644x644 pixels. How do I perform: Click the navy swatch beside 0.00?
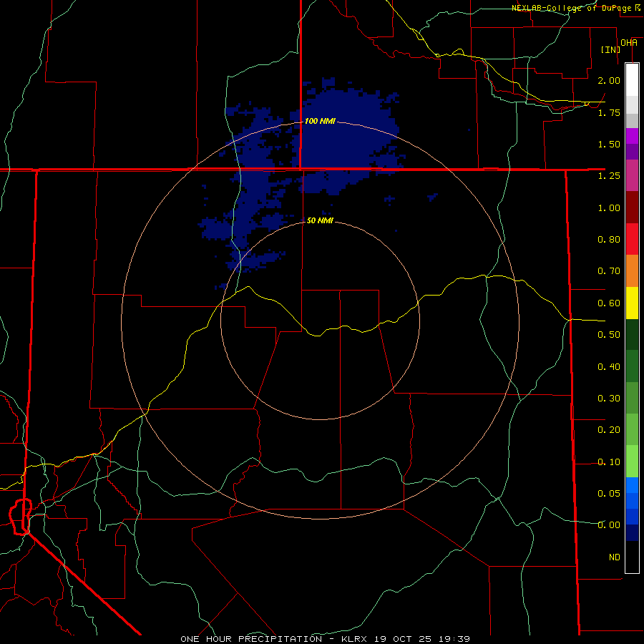(632, 533)
